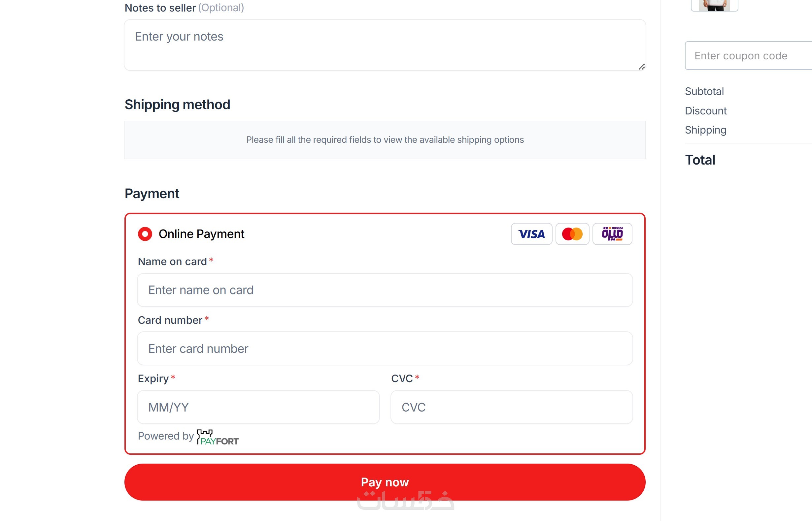
Task: Click the Expiry MM/YY field
Action: 258,407
